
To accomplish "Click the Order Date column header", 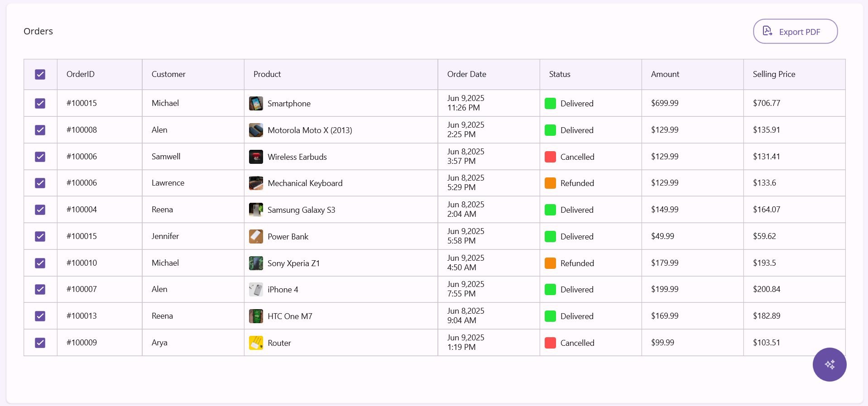I will pyautogui.click(x=489, y=74).
